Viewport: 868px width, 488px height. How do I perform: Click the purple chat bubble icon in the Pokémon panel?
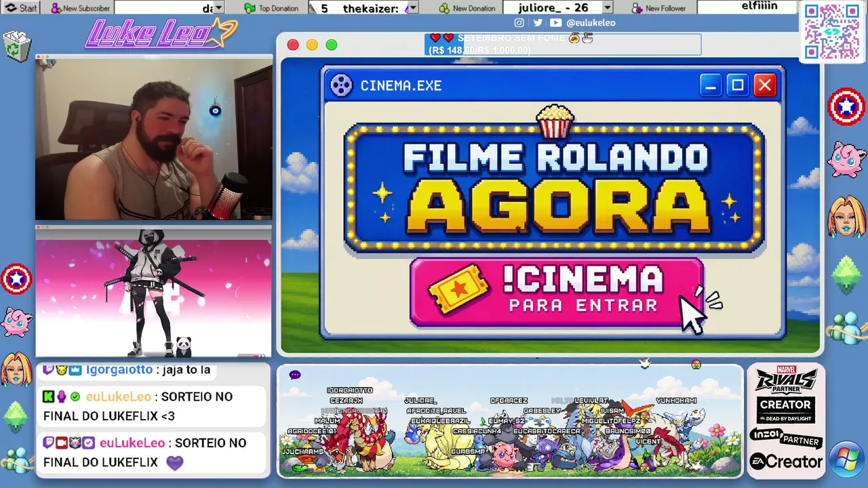point(295,375)
